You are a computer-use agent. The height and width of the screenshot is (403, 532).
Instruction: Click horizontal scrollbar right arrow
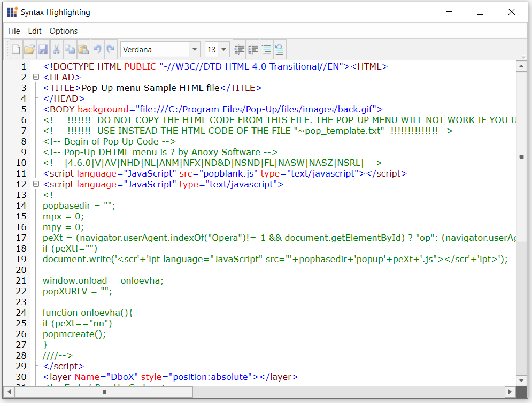coord(510,392)
